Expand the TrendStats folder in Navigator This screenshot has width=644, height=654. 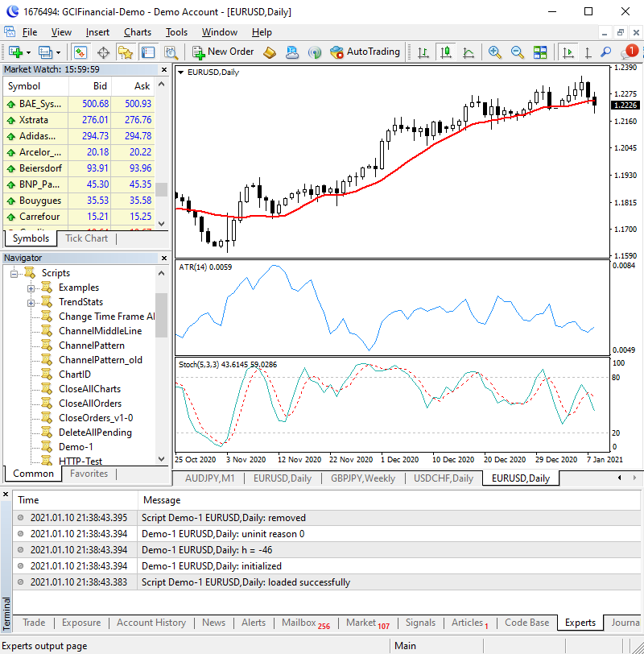click(31, 303)
